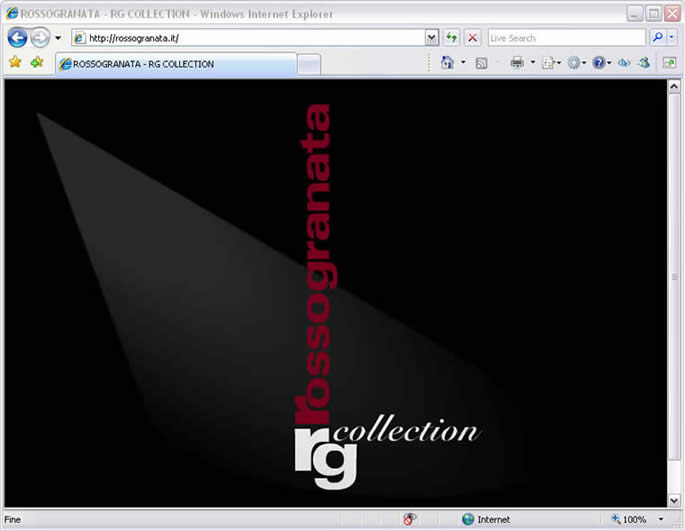Screen dimensions: 685x531
Task: Open the Home page icon
Action: pos(447,63)
